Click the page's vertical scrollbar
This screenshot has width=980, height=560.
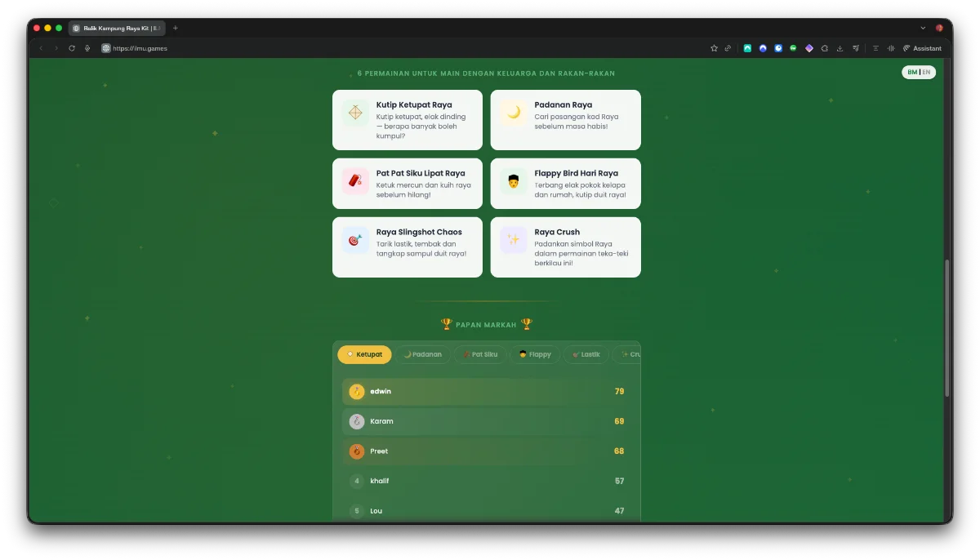click(x=947, y=328)
